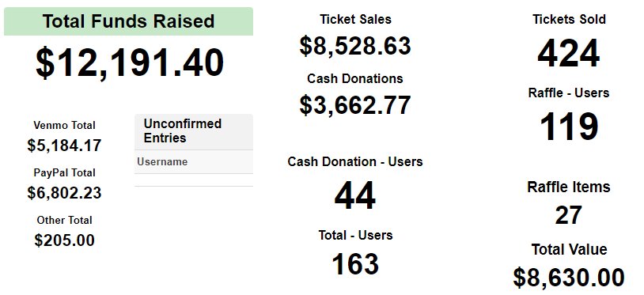
Task: Select the $6,802.23 PayPal amount
Action: [x=65, y=193]
